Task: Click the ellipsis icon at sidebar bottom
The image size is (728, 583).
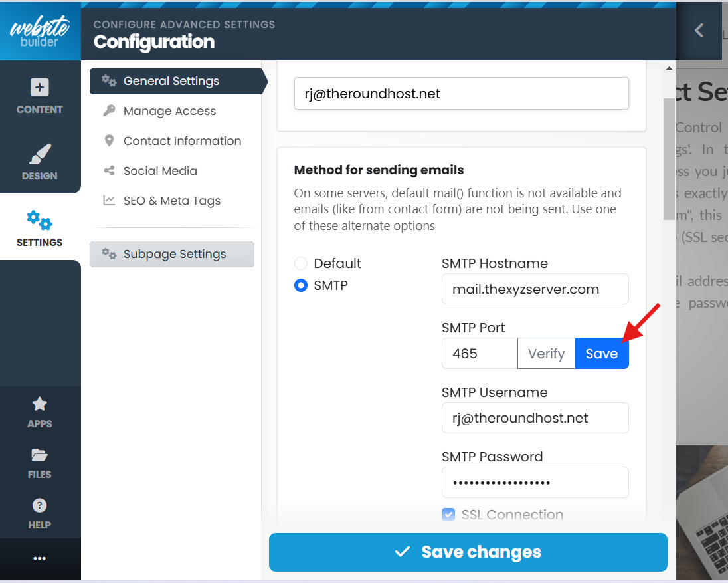Action: (40, 558)
